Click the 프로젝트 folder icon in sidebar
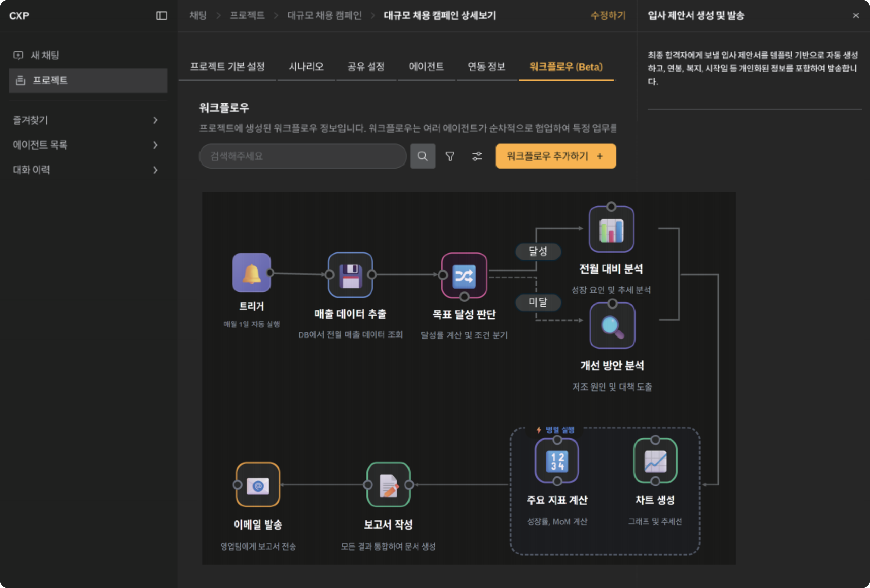 click(x=20, y=80)
